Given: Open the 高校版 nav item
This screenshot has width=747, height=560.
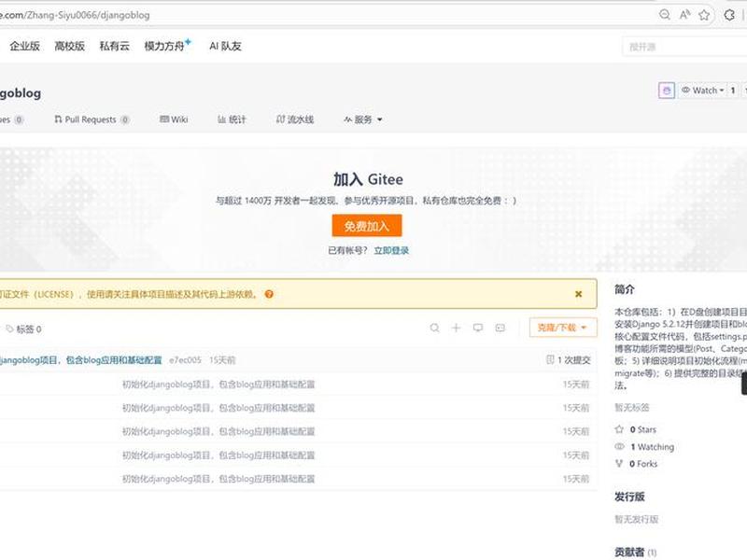Looking at the screenshot, I should 69,46.
